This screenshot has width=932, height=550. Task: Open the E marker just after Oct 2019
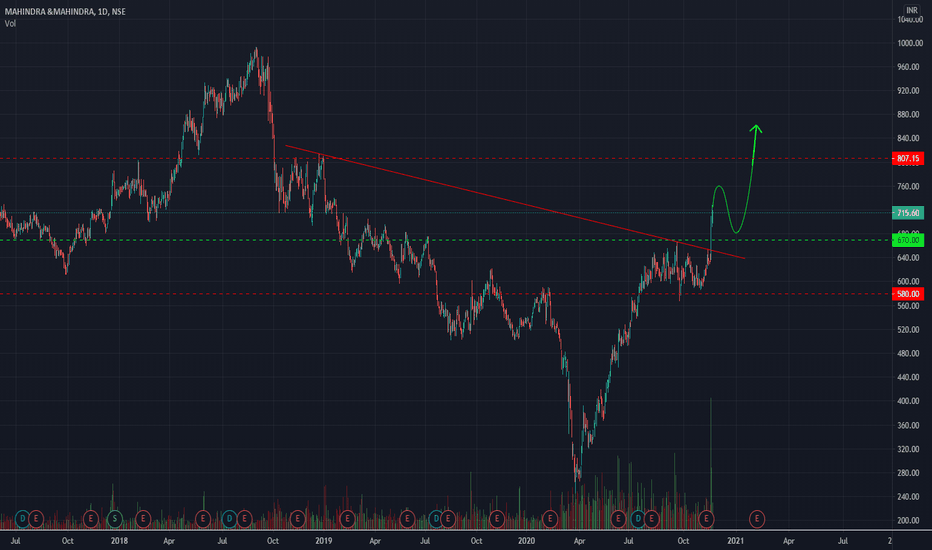496,519
